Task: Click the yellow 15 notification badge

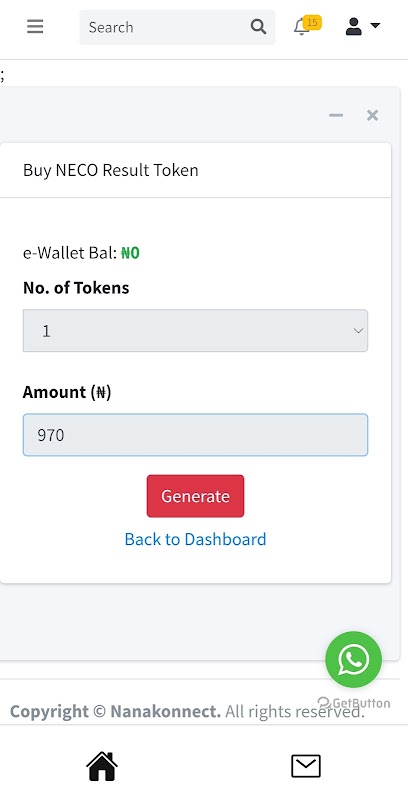Action: coord(312,22)
